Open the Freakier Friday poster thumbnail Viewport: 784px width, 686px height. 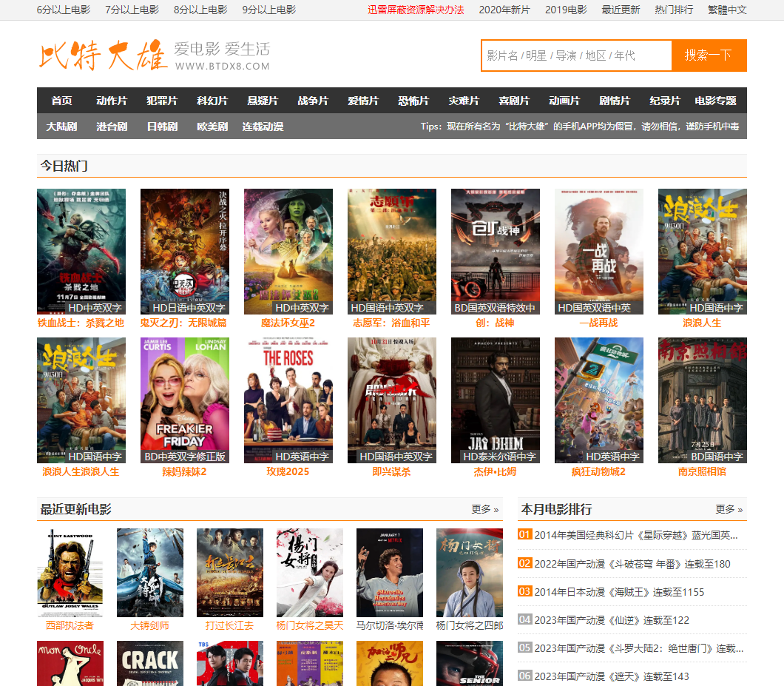click(x=185, y=400)
